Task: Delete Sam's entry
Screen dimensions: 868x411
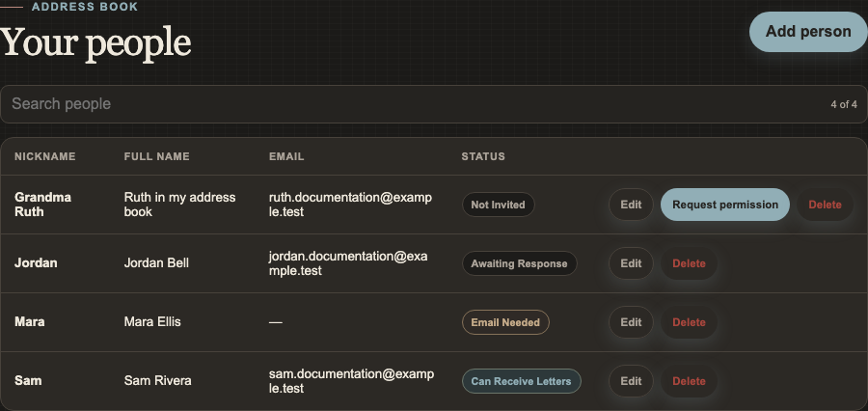Action: [x=689, y=380]
